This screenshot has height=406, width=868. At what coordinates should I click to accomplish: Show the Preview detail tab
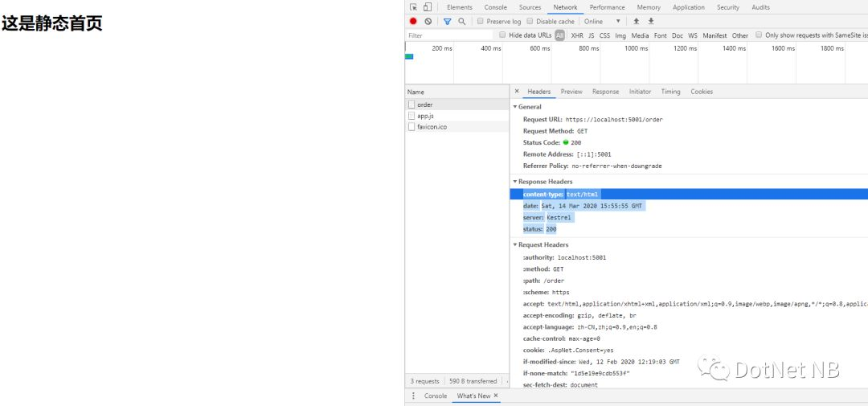(571, 92)
